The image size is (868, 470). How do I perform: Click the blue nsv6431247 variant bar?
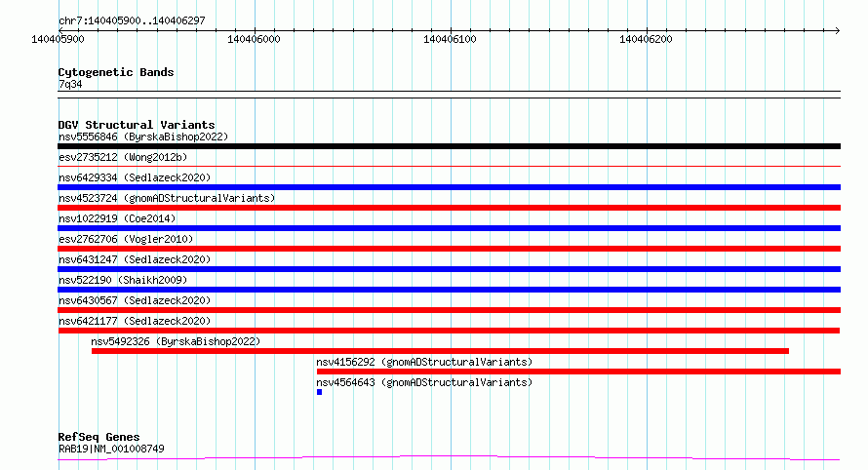tap(449, 269)
